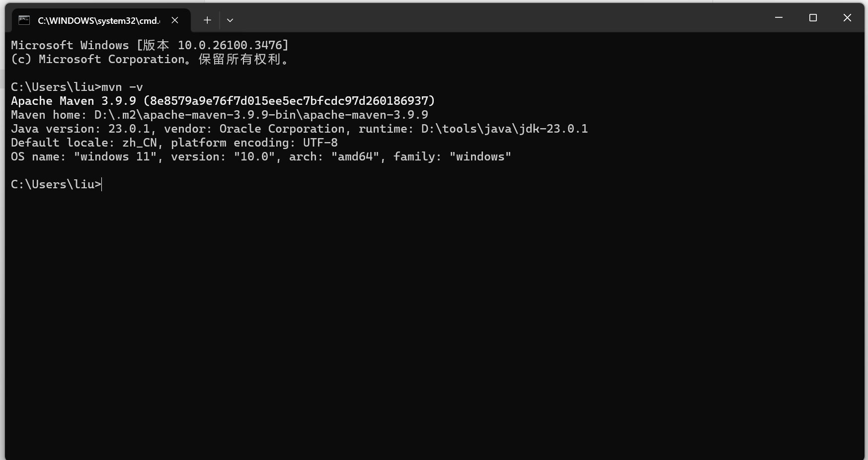The width and height of the screenshot is (868, 460).
Task: Select the C:\WINDOWS\system32\cmd tab title
Action: tap(99, 20)
